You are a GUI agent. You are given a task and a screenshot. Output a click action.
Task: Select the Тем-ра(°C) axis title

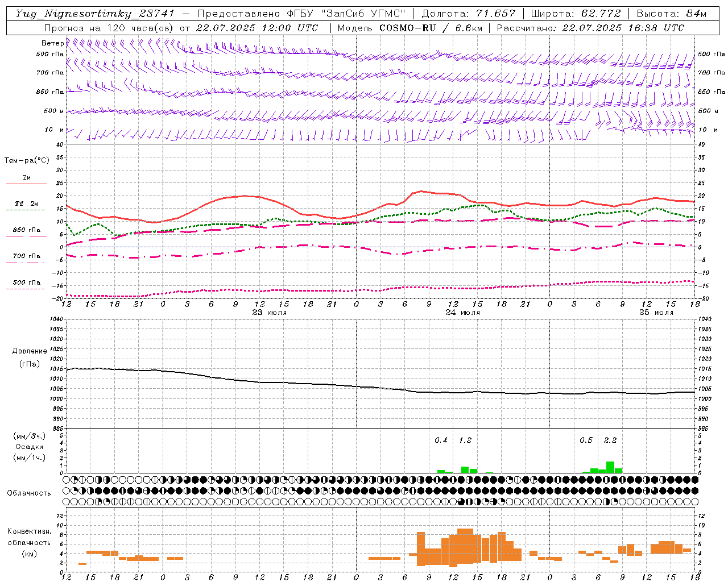(27, 161)
